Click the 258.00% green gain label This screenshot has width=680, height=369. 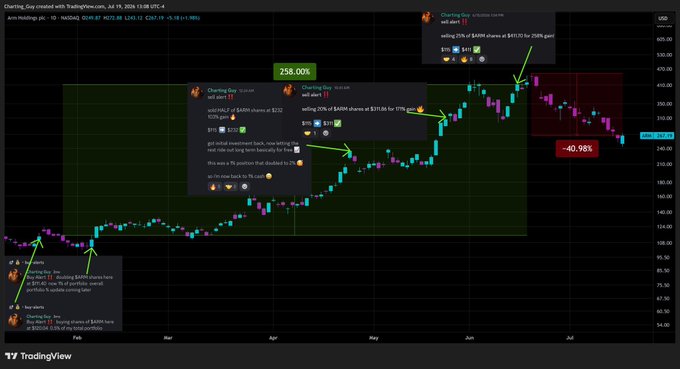(294, 72)
